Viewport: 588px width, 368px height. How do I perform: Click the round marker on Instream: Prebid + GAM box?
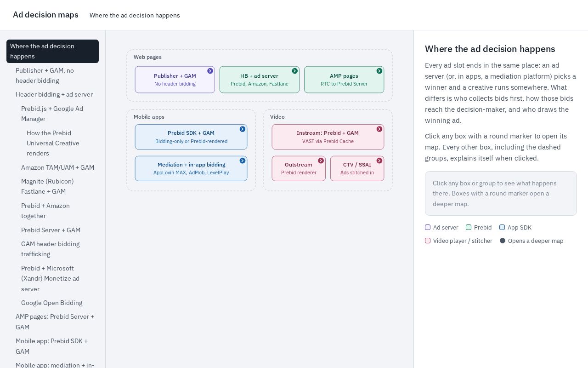click(379, 129)
